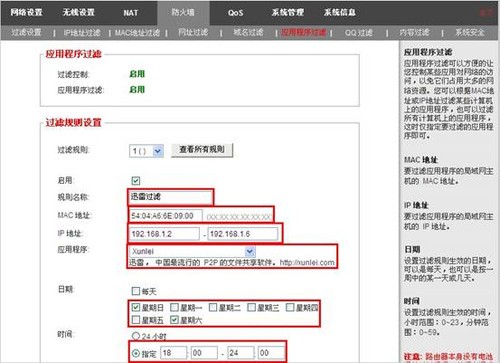The width and height of the screenshot is (500, 363).
Task: Click the first MAC 地址 input field
Action: [166, 216]
